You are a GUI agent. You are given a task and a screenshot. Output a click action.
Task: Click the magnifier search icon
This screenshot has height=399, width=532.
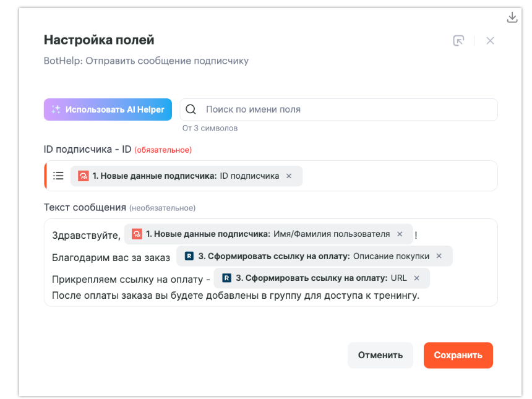point(191,109)
